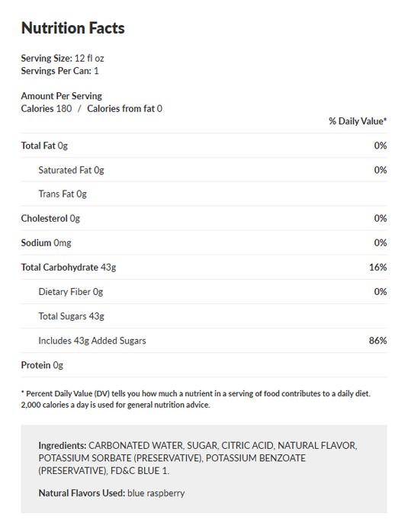Click the Sodium 0mg row

point(204,243)
